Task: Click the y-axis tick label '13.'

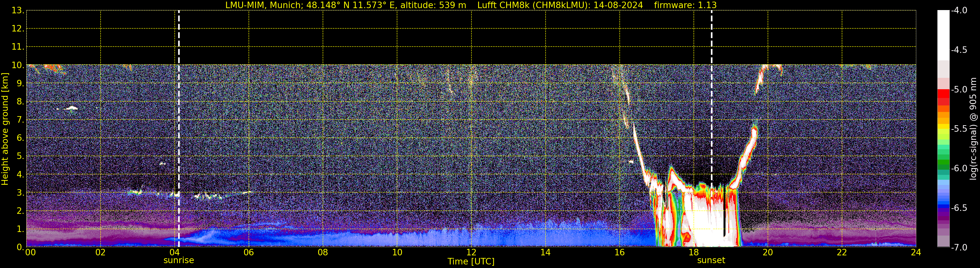Action: 18,11
